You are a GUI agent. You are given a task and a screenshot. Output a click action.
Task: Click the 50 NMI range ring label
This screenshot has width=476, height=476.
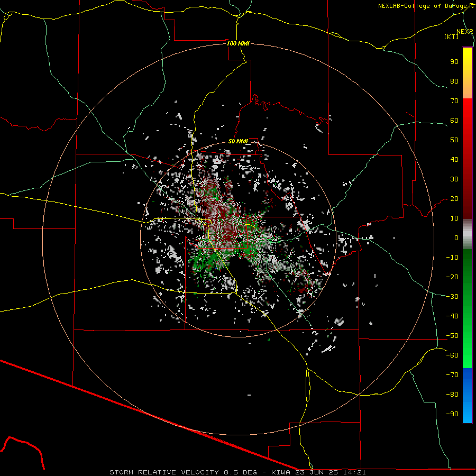(x=238, y=141)
